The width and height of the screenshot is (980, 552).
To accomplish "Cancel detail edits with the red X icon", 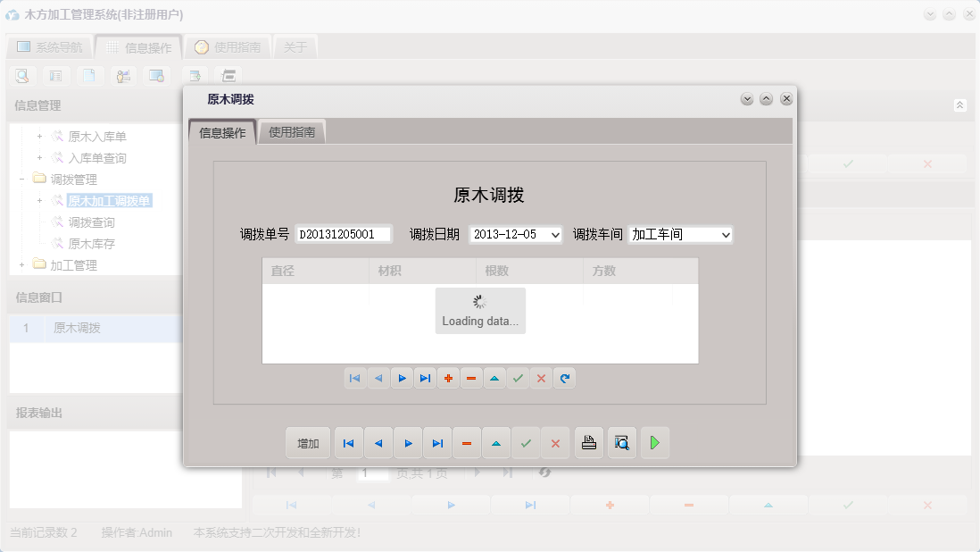I will click(x=541, y=378).
